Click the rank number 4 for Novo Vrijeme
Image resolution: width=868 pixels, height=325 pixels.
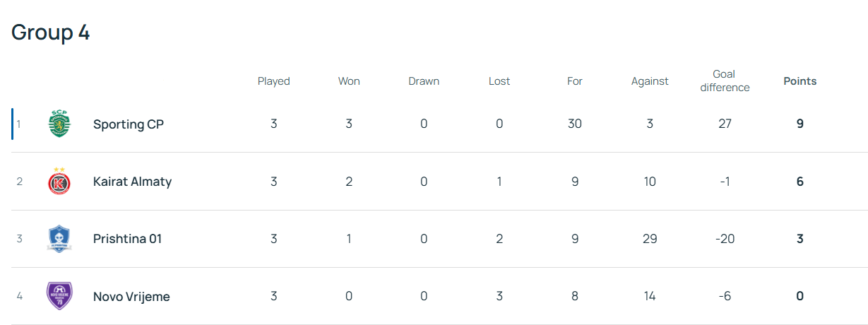click(20, 296)
